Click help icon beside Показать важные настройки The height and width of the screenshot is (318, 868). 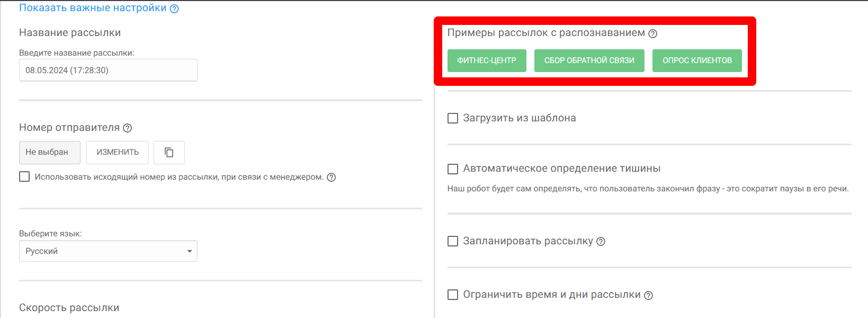click(x=174, y=8)
